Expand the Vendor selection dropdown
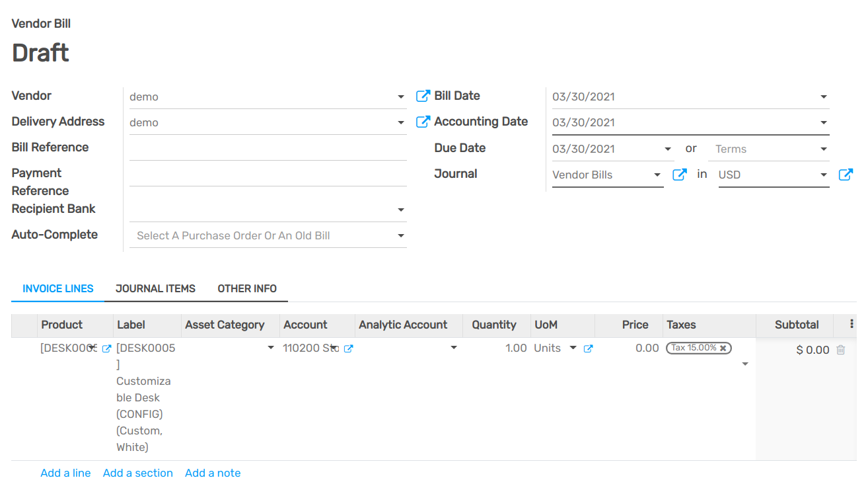868x486 pixels. tap(401, 96)
